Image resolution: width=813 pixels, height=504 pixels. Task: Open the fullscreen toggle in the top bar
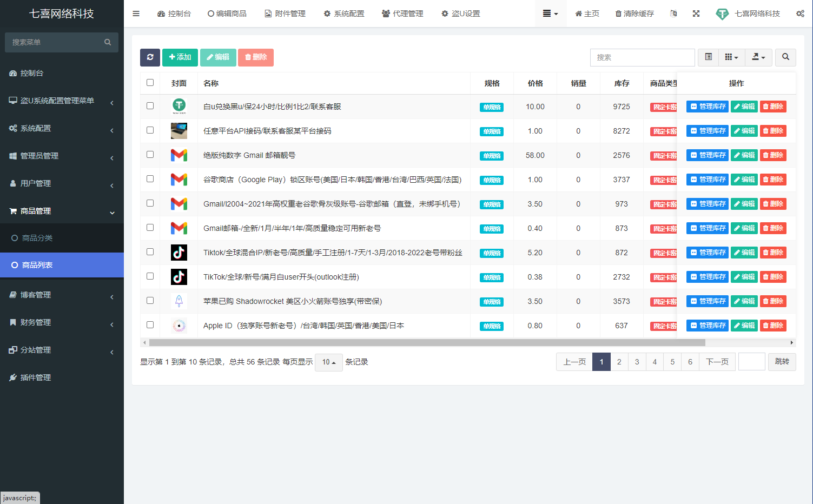click(696, 13)
